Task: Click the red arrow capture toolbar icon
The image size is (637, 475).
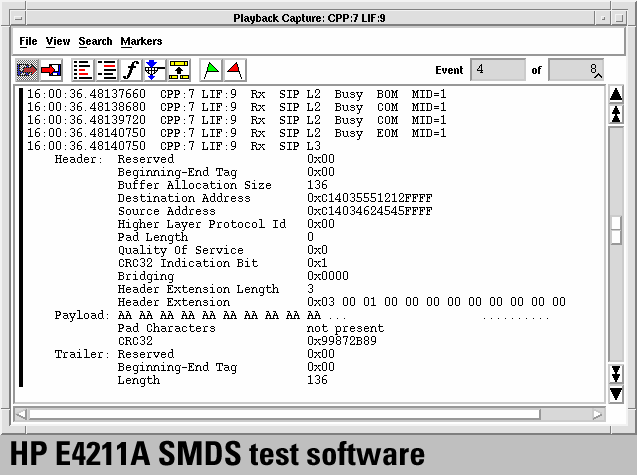Action: pyautogui.click(x=51, y=70)
